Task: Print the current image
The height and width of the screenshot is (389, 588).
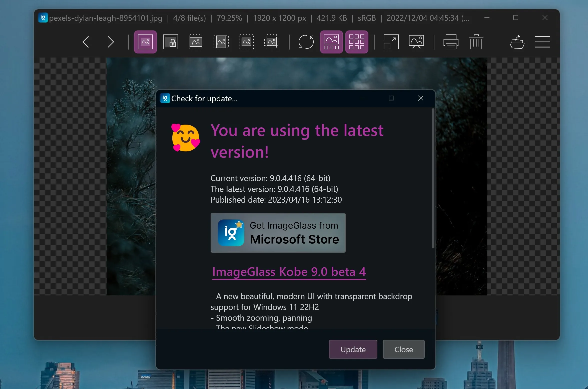Action: pyautogui.click(x=451, y=42)
